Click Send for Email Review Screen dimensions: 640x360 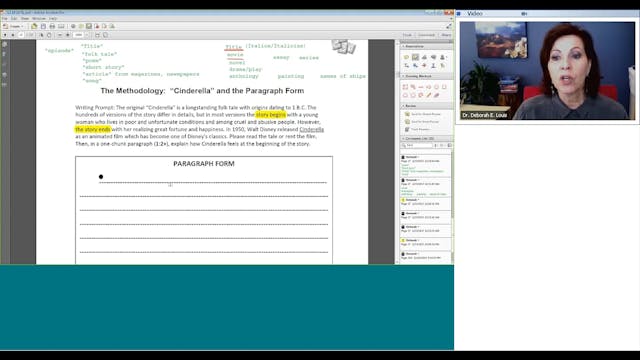coord(422,122)
